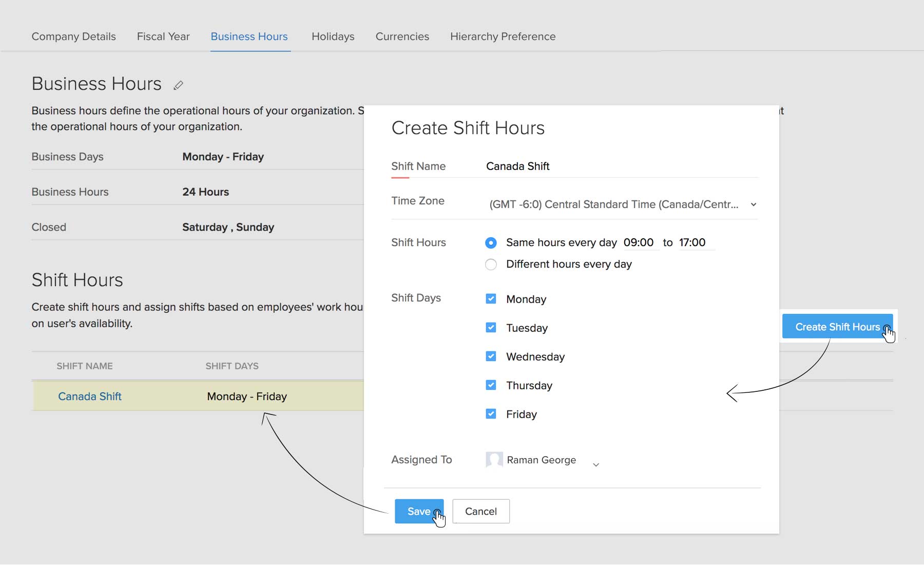Screen dimensions: 924x565
Task: Uncheck the Monday shift day
Action: point(491,299)
